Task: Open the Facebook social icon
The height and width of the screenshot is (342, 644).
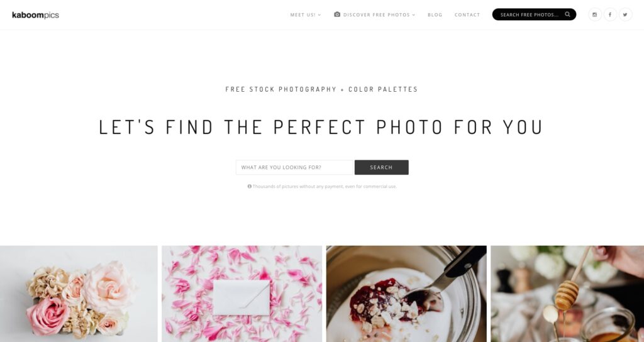Action: click(x=610, y=15)
